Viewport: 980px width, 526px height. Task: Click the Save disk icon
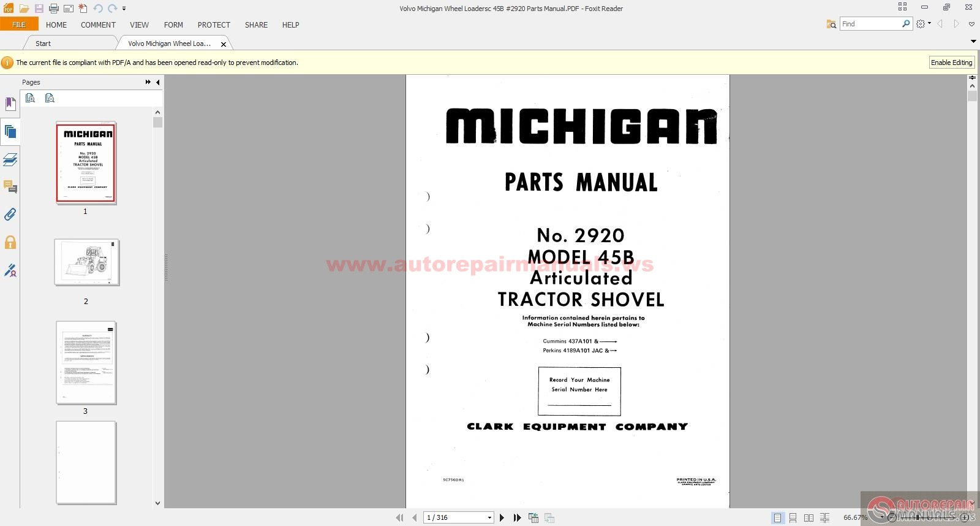[39, 9]
